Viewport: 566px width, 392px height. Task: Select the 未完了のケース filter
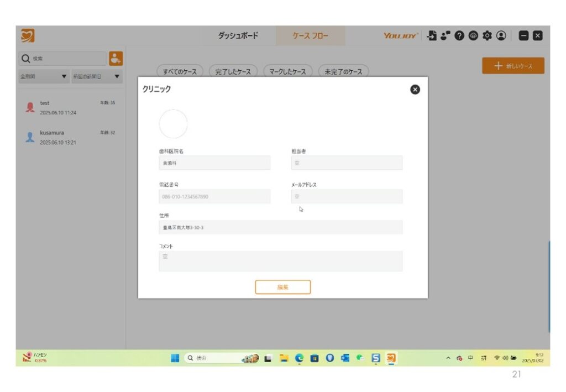point(343,72)
